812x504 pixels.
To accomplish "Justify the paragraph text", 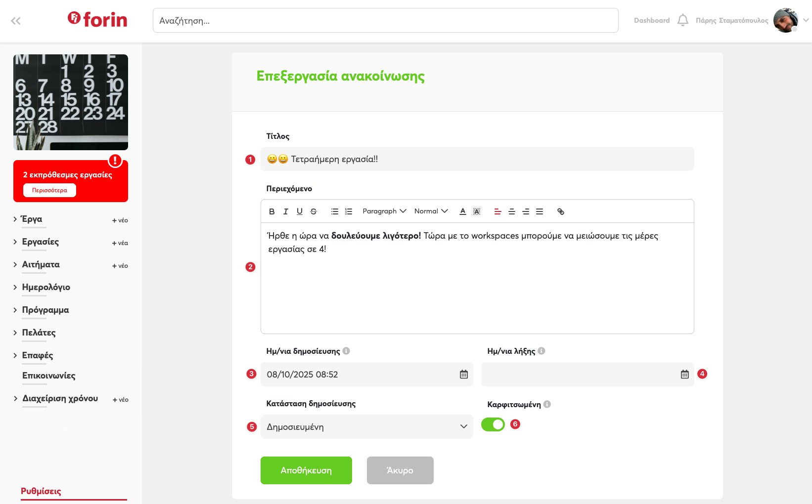I will [x=540, y=211].
